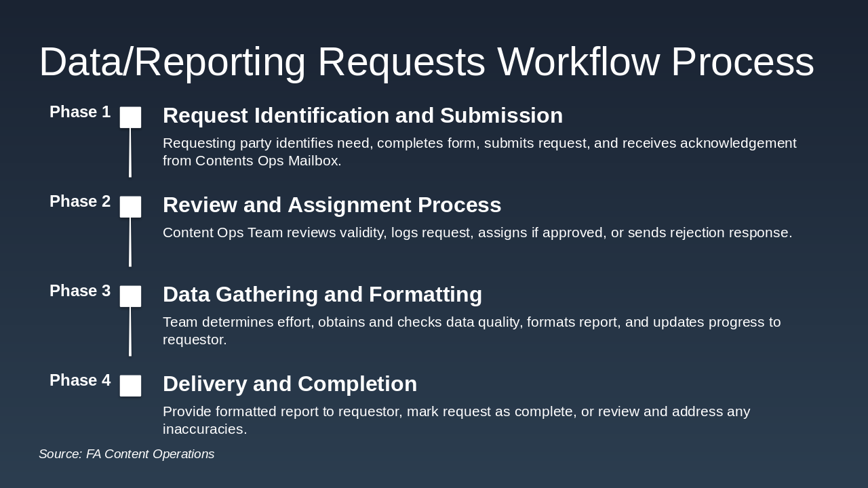The width and height of the screenshot is (868, 488).
Task: Click the 'Source: FA Content Operations' footnote
Action: click(x=126, y=454)
